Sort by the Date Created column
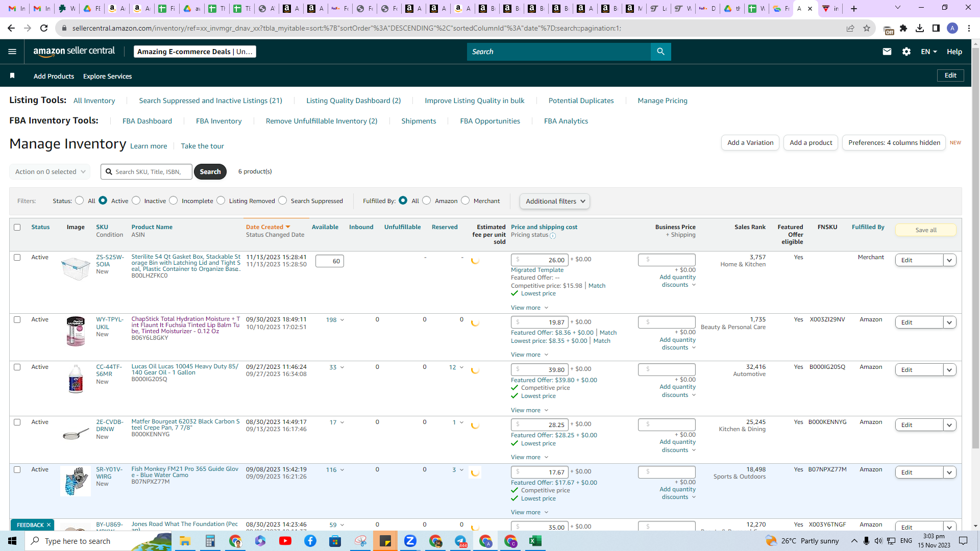This screenshot has width=980, height=551. pyautogui.click(x=268, y=227)
